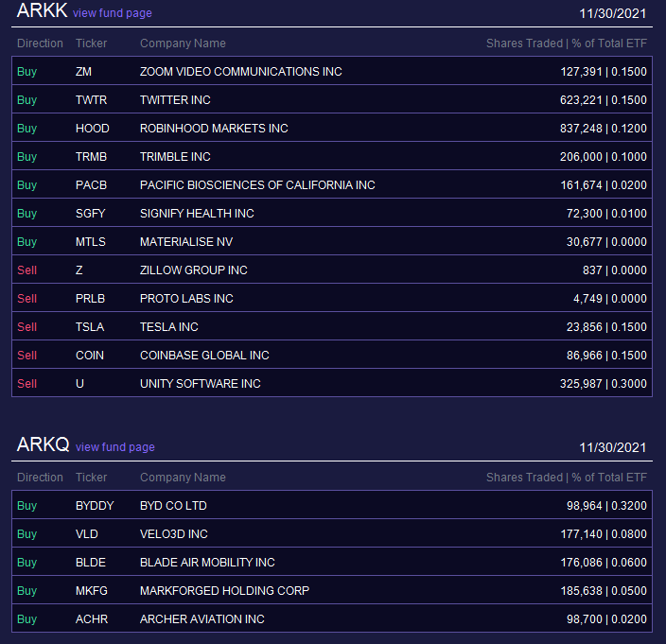Select the MTLS Materialise NV row
This screenshot has width=666, height=644.
point(332,241)
